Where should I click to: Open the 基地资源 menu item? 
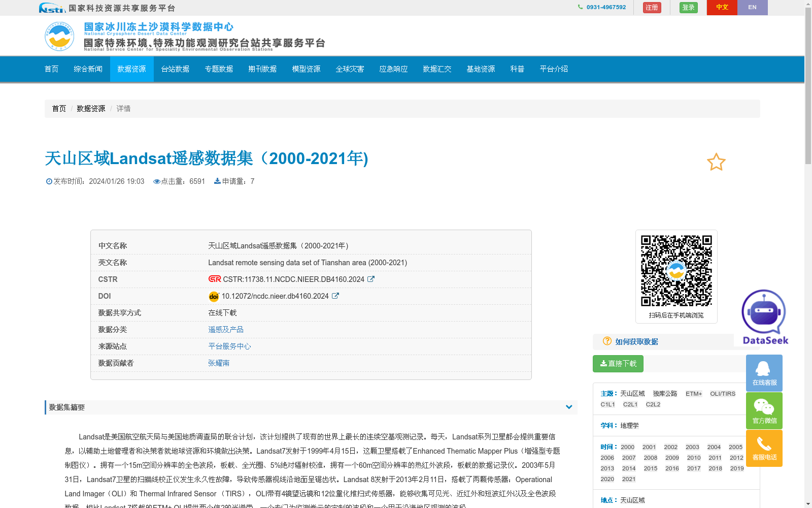[x=481, y=69]
